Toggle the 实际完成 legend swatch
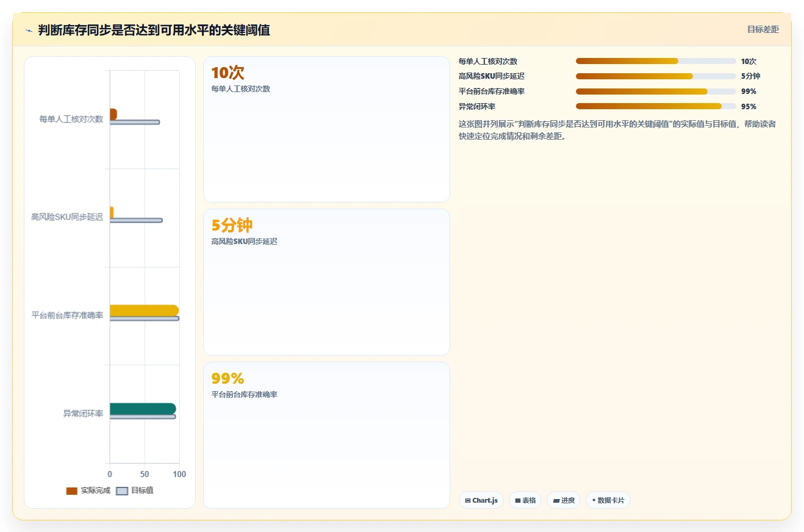 tap(71, 491)
